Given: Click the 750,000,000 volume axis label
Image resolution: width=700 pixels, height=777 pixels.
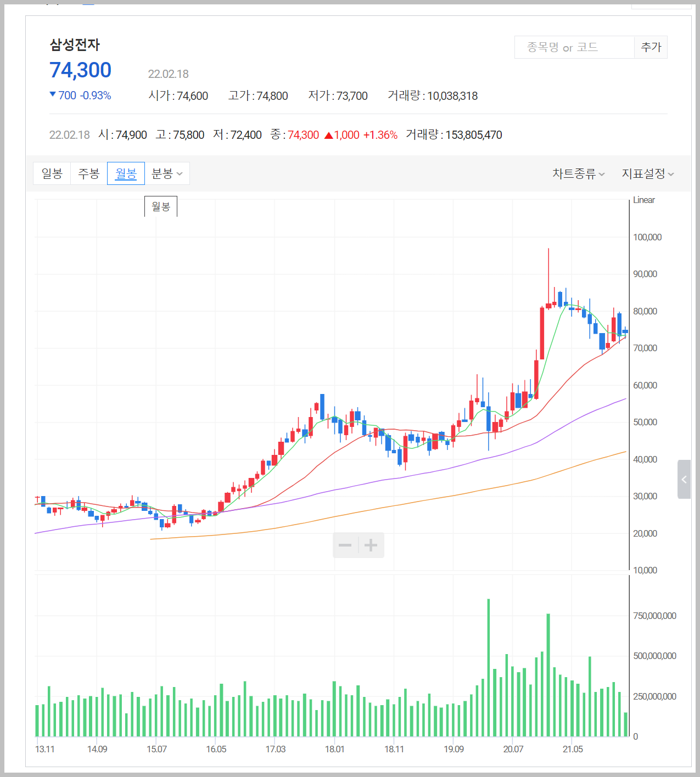Looking at the screenshot, I should pos(654,616).
